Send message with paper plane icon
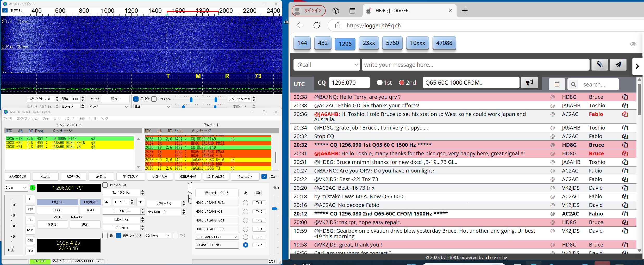 (x=618, y=65)
